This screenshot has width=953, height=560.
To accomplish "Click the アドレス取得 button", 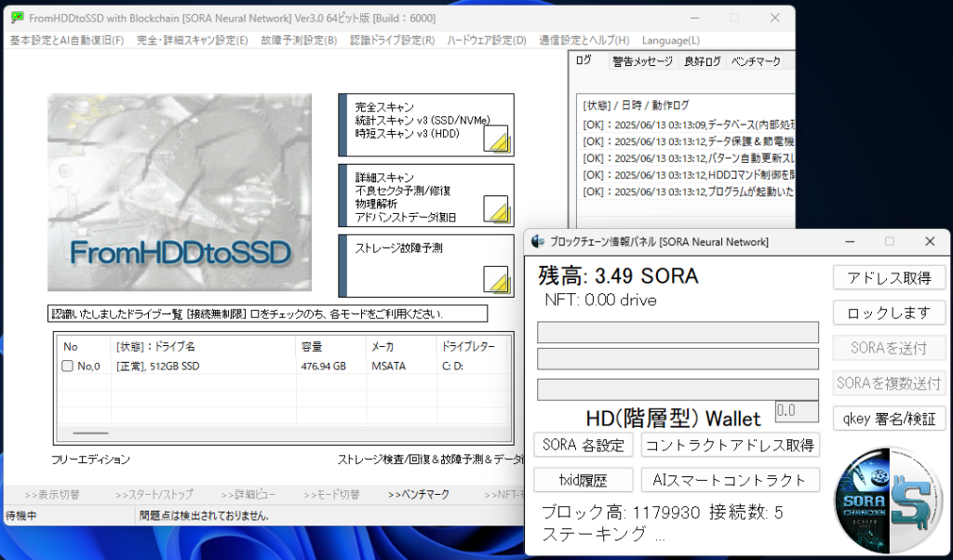I will tap(889, 277).
